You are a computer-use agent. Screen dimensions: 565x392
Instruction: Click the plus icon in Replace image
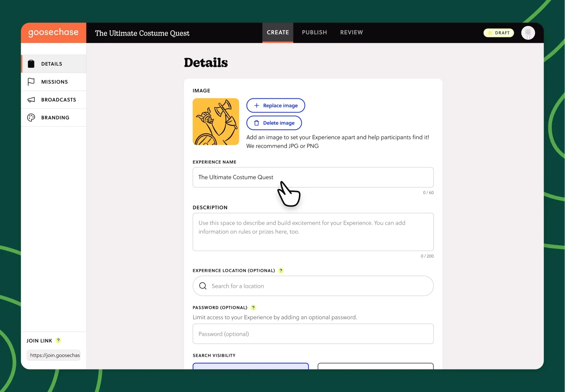click(257, 105)
